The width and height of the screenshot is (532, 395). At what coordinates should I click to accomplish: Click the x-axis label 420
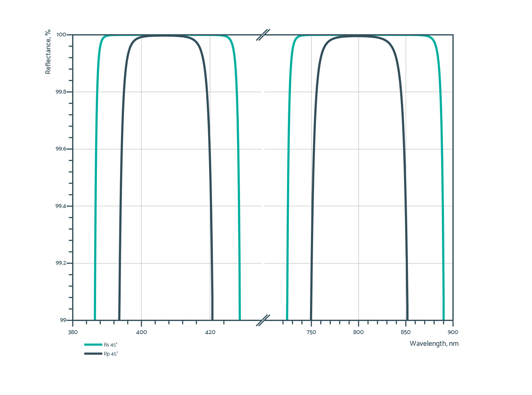(210, 332)
